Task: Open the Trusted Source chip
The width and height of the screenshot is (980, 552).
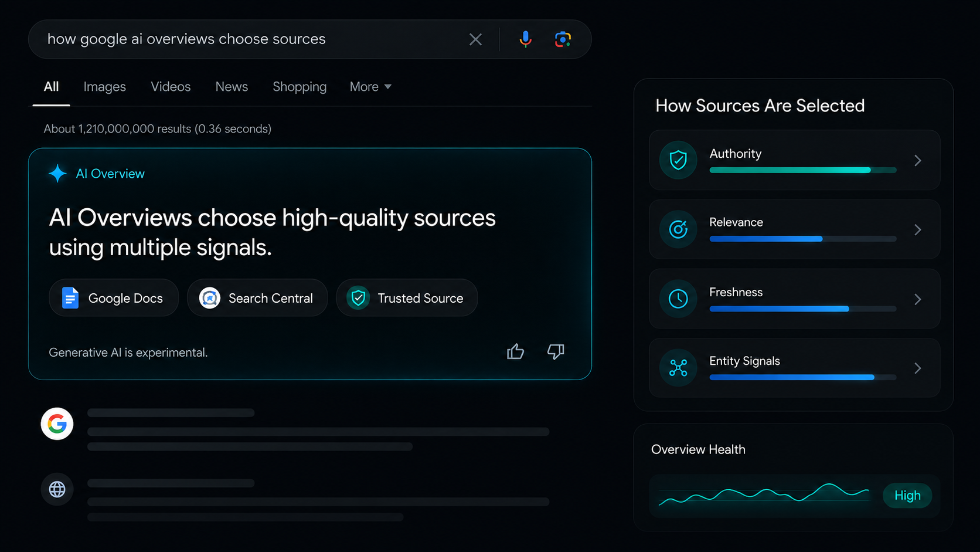Action: click(407, 298)
